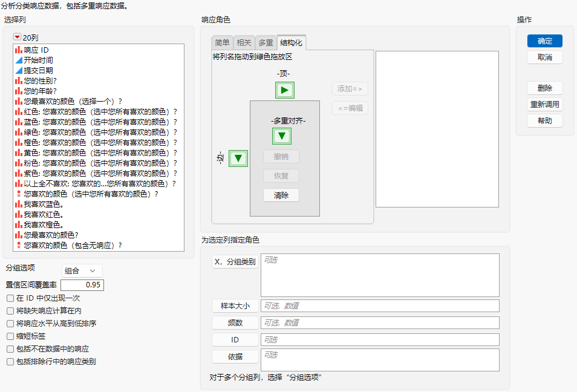This screenshot has height=392, width=577.
Task: Select the 您的年龄? column
Action: pos(99,91)
